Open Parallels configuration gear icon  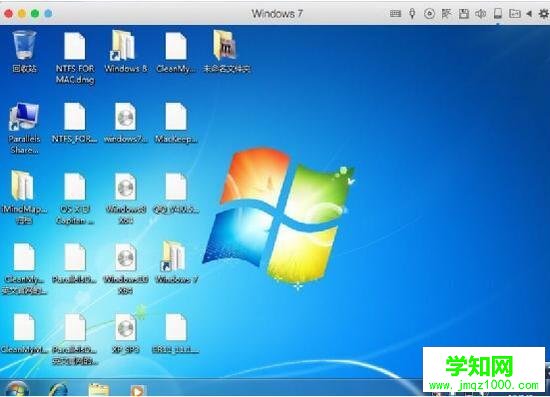(x=544, y=14)
